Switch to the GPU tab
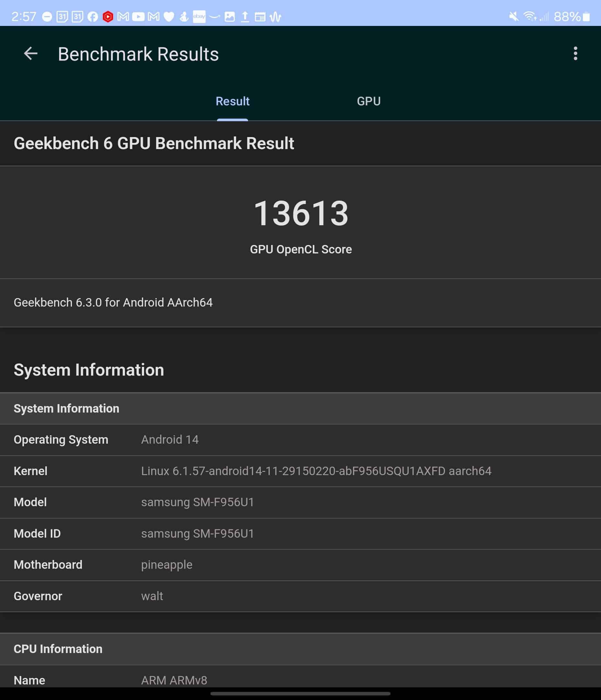 pos(369,101)
